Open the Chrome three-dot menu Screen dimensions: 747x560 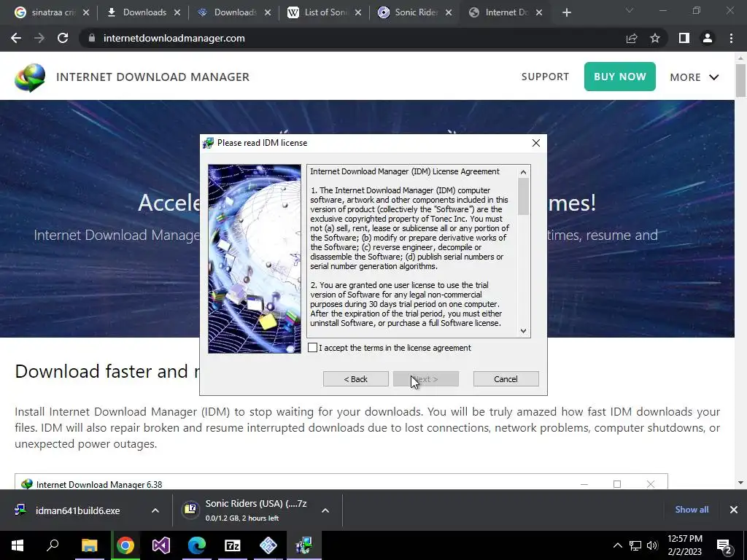click(x=731, y=38)
